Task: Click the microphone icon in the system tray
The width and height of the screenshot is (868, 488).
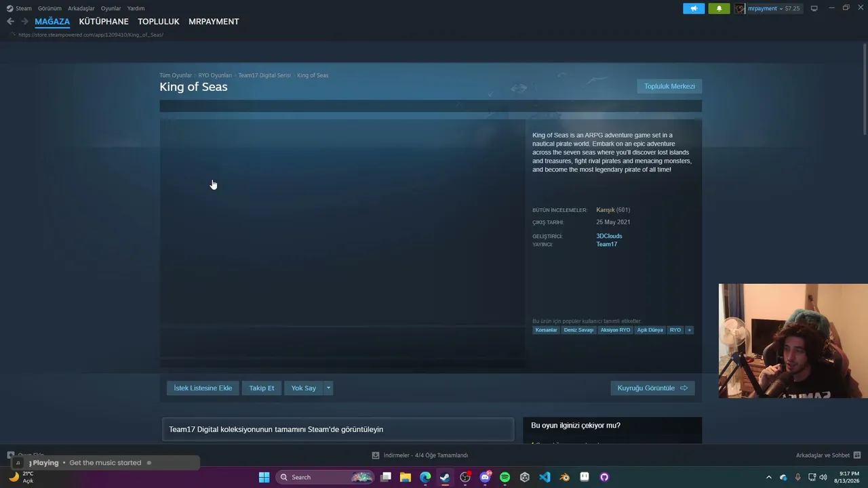Action: 798,477
